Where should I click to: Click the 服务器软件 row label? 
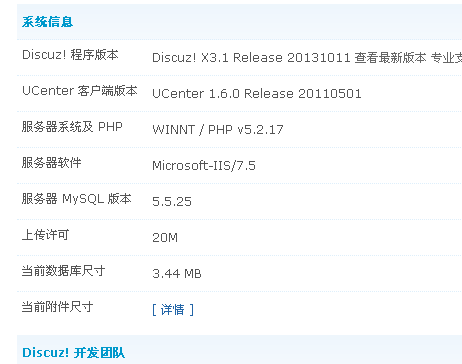[52, 163]
